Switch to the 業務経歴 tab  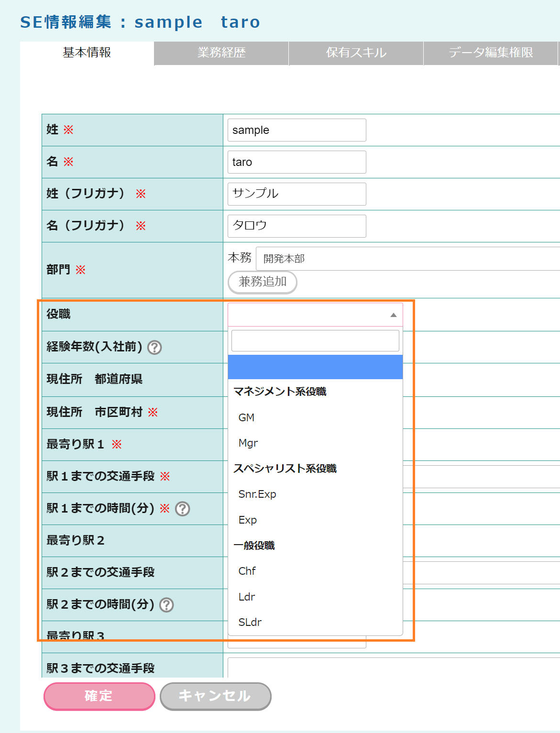pyautogui.click(x=221, y=53)
